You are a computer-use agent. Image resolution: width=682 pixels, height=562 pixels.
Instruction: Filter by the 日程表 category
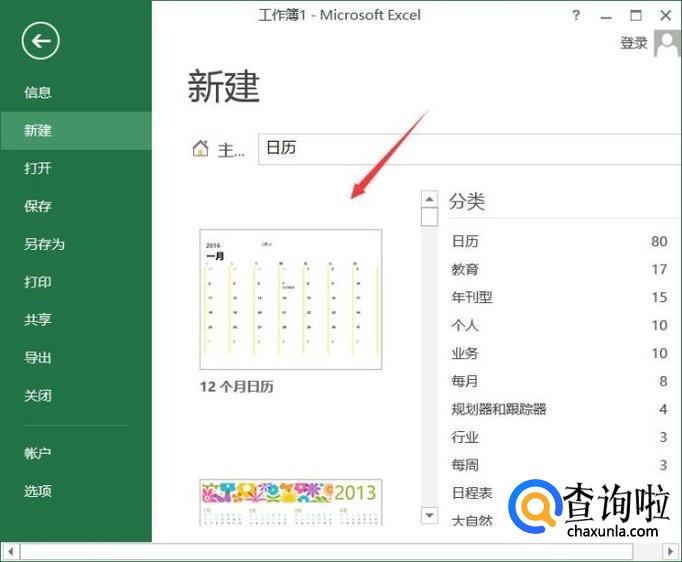[472, 493]
